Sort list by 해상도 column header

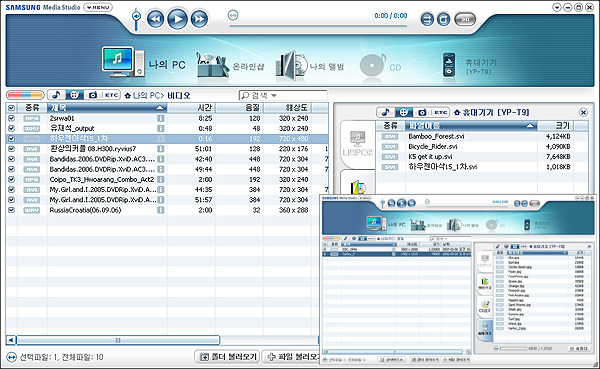click(288, 108)
